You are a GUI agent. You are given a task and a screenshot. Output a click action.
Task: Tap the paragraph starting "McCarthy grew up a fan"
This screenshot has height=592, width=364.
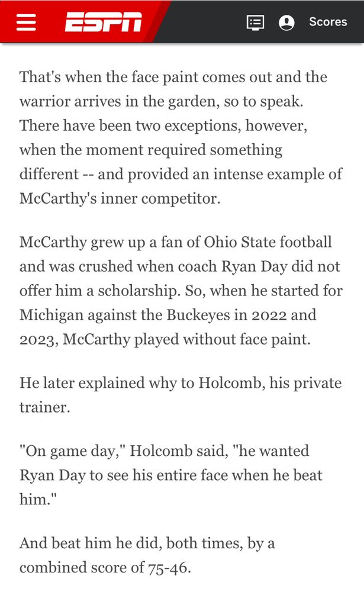(x=181, y=291)
